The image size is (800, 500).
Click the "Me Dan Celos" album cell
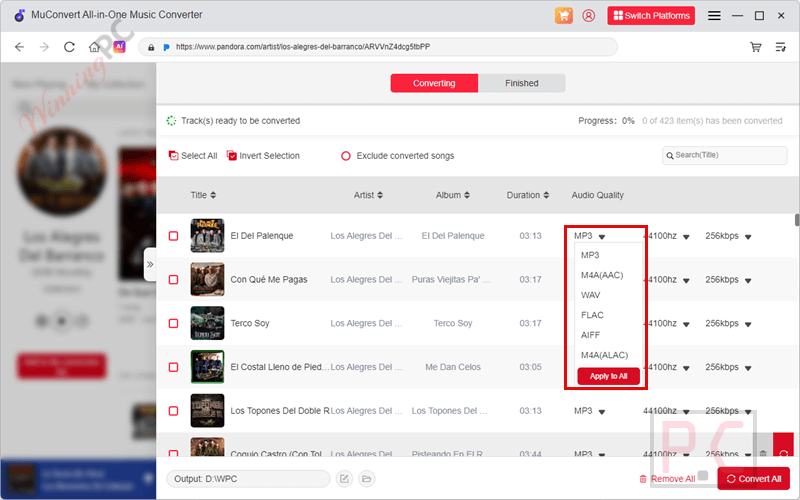(x=453, y=367)
